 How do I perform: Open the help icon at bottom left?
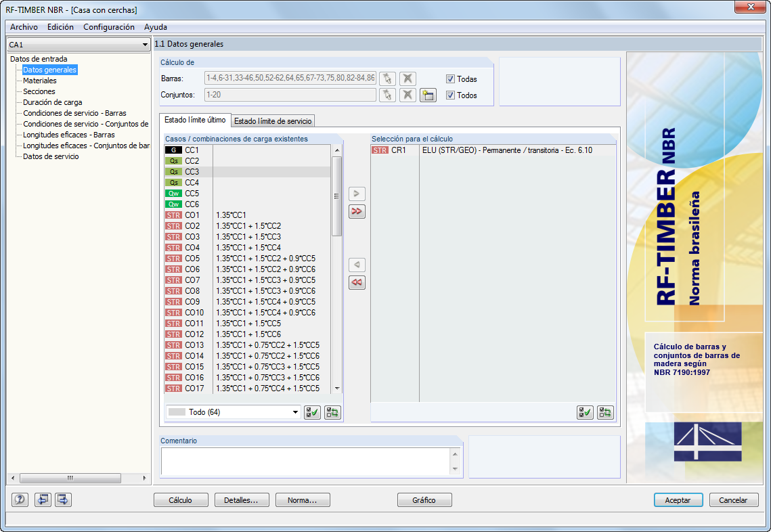pos(19,500)
